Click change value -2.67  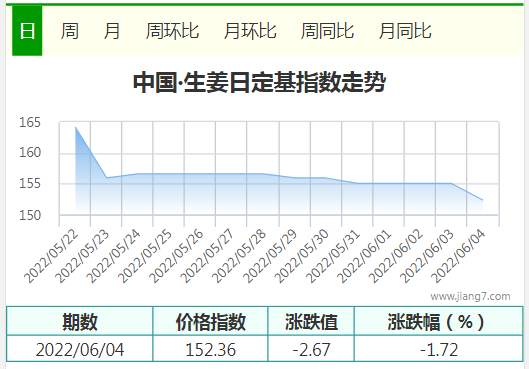point(311,349)
